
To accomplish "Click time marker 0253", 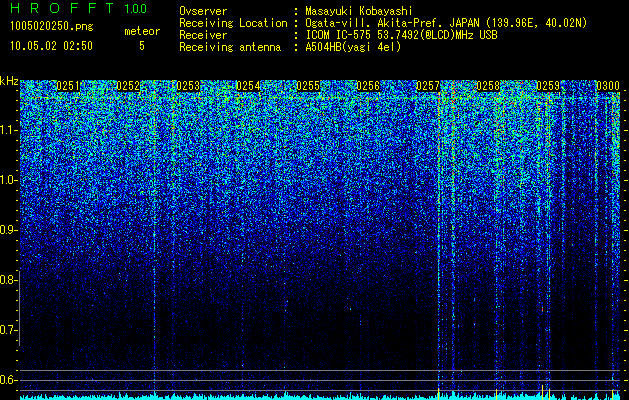I will (x=188, y=86).
